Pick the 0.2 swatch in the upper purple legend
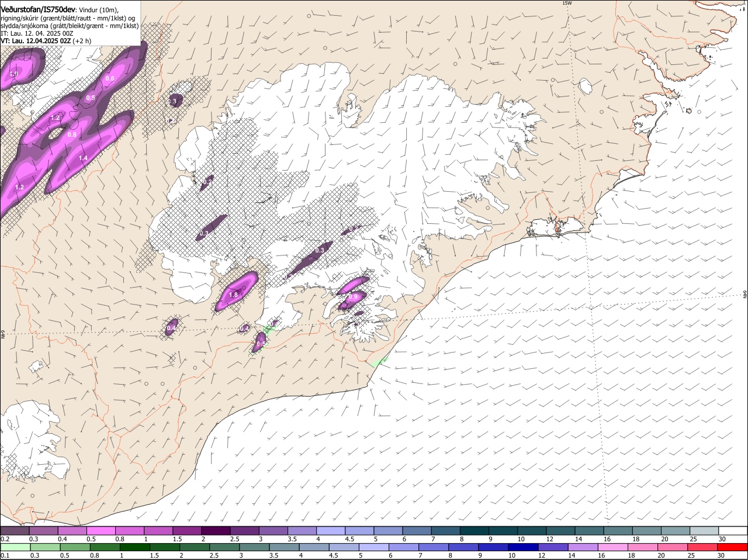748x560 pixels. pyautogui.click(x=15, y=531)
